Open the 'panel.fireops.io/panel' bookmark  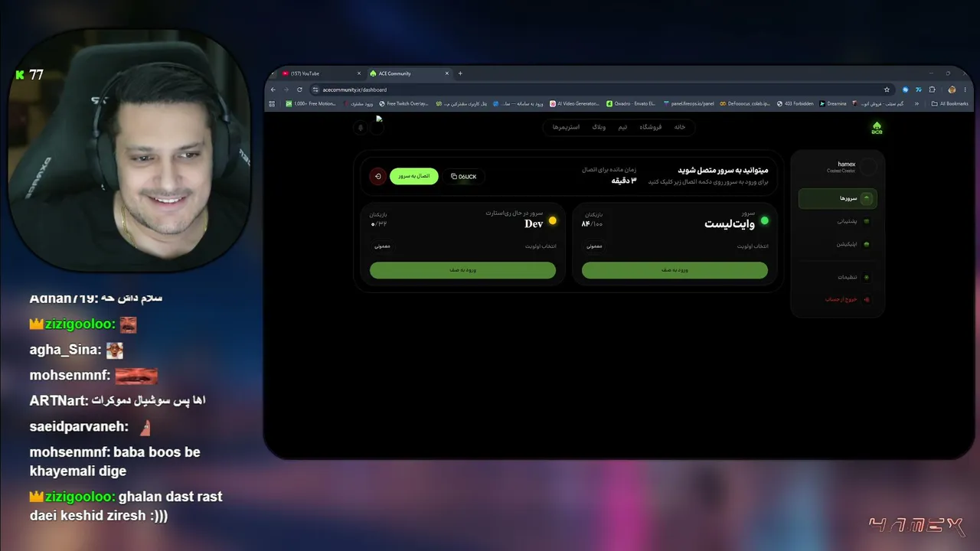(x=688, y=104)
